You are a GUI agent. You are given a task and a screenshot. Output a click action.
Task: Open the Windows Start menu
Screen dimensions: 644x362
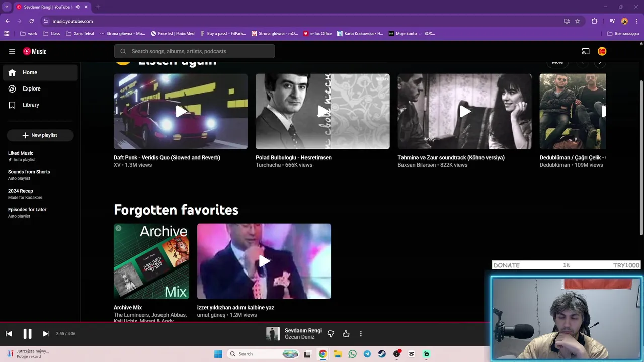(x=218, y=354)
